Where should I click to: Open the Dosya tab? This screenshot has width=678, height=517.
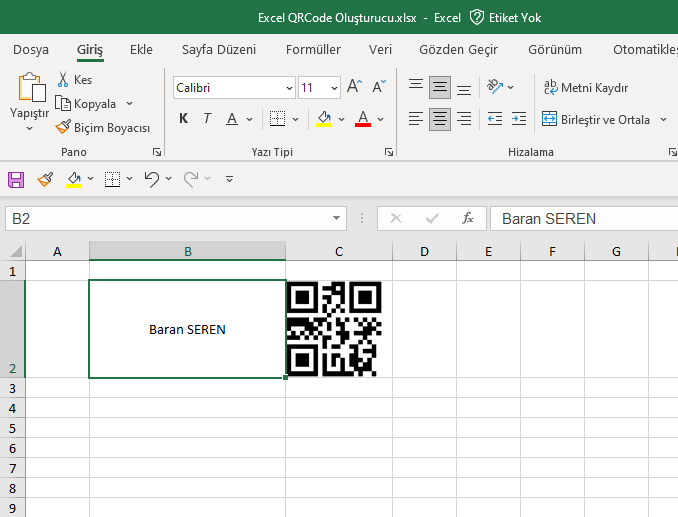click(x=31, y=50)
